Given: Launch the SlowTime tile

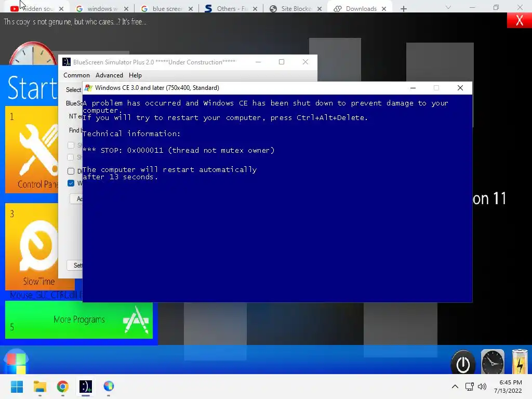Looking at the screenshot, I should pos(32,246).
